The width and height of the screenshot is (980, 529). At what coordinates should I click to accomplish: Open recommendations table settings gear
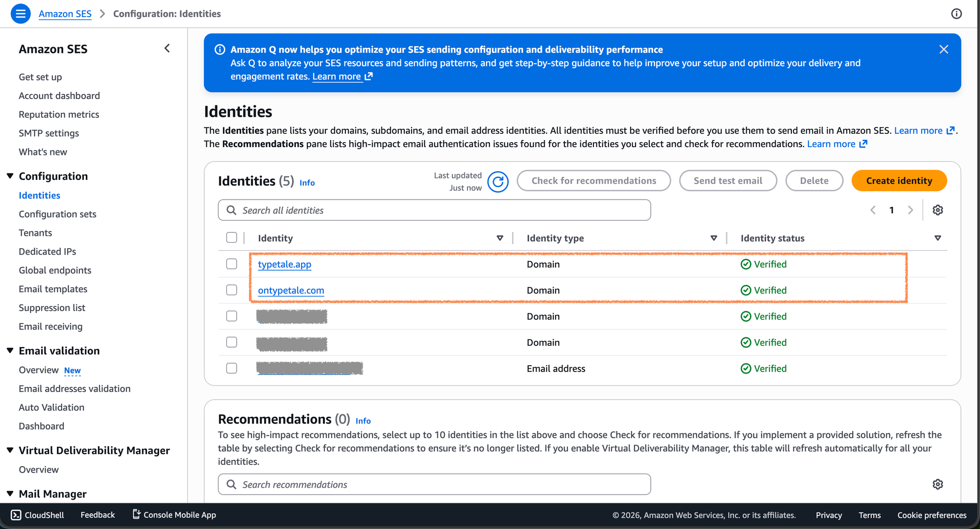(x=937, y=484)
